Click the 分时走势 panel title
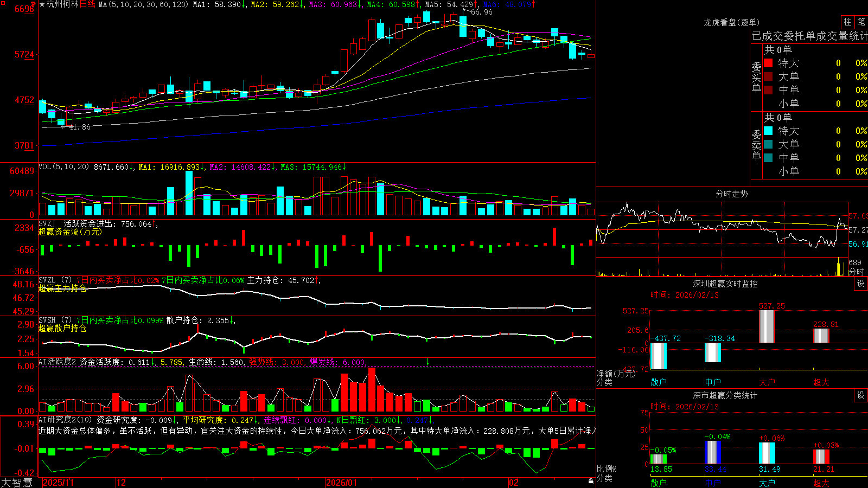The image size is (868, 488). click(731, 194)
